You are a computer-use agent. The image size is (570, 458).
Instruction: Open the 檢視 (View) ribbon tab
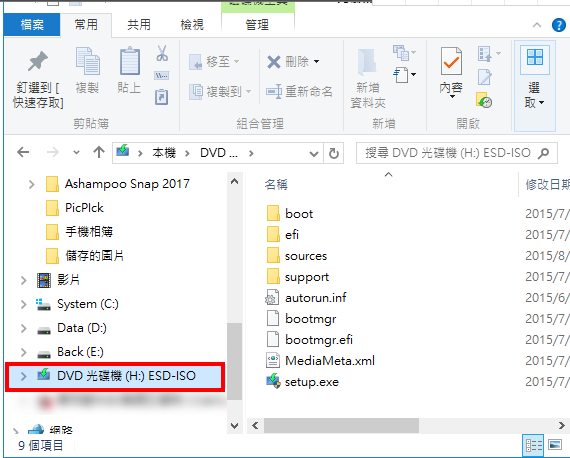(x=192, y=25)
